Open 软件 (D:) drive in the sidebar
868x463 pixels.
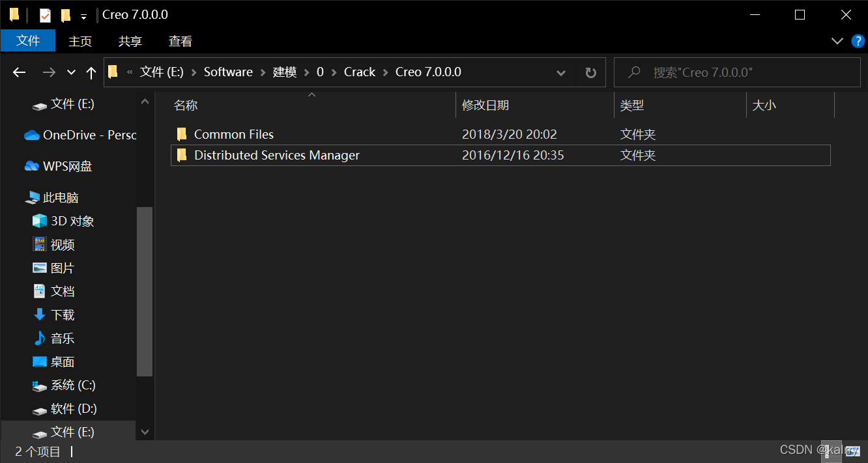tap(65, 409)
